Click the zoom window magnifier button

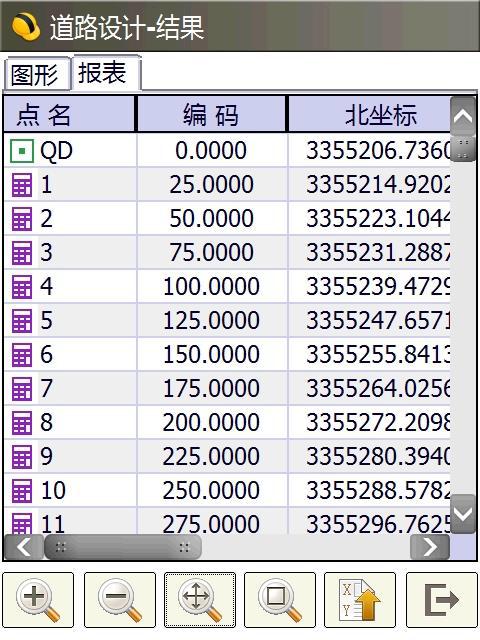tap(280, 600)
